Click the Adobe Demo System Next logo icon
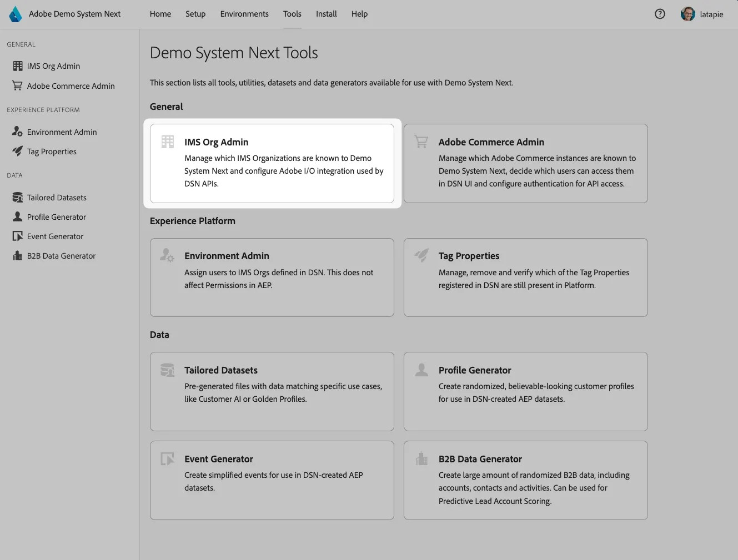Image resolution: width=738 pixels, height=560 pixels. coord(16,14)
